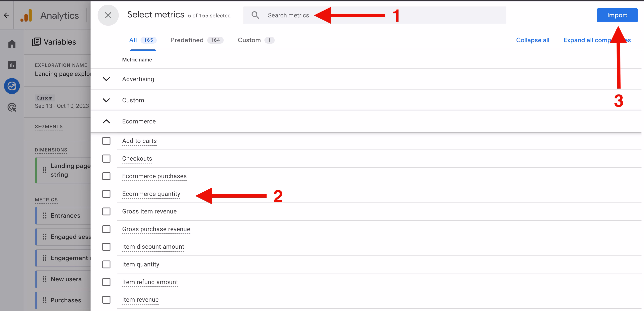Switch to the Predefined tab
This screenshot has width=644, height=311.
click(187, 40)
